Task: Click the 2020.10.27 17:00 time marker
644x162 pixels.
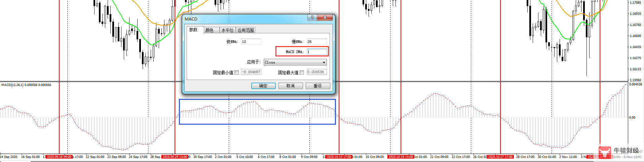Action: [x=500, y=157]
